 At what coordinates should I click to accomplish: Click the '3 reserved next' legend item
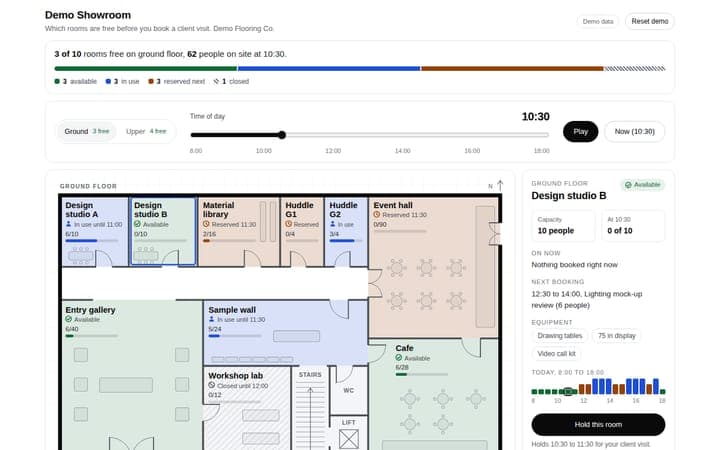click(177, 81)
